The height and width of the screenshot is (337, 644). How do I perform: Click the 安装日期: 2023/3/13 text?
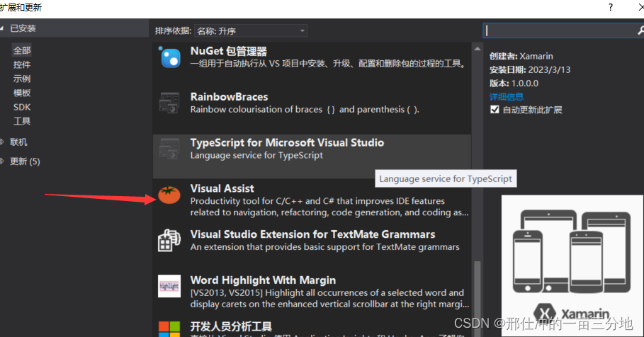point(530,70)
